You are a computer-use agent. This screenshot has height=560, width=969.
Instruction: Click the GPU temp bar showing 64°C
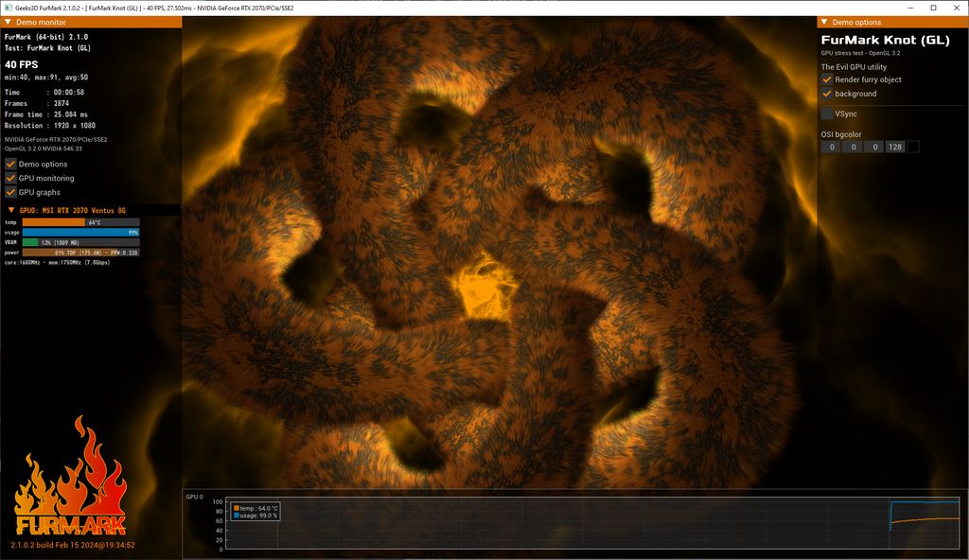80,222
